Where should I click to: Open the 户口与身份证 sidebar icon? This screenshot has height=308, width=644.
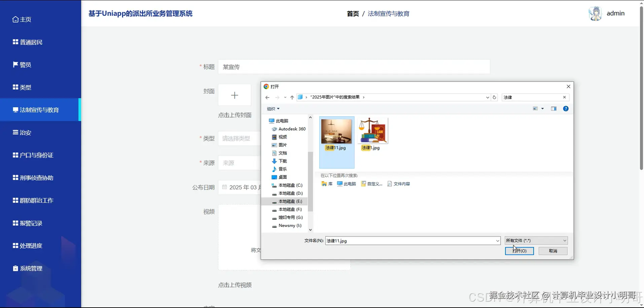[15, 155]
